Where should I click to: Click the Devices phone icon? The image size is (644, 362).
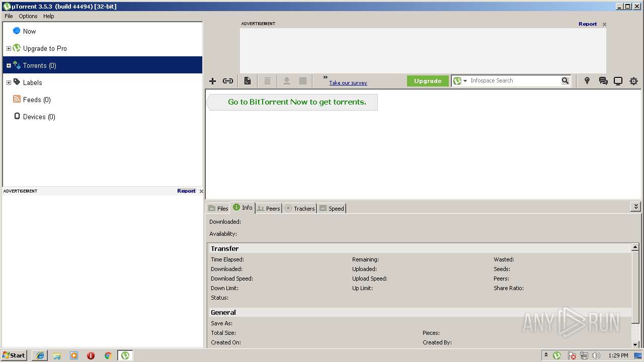(17, 116)
